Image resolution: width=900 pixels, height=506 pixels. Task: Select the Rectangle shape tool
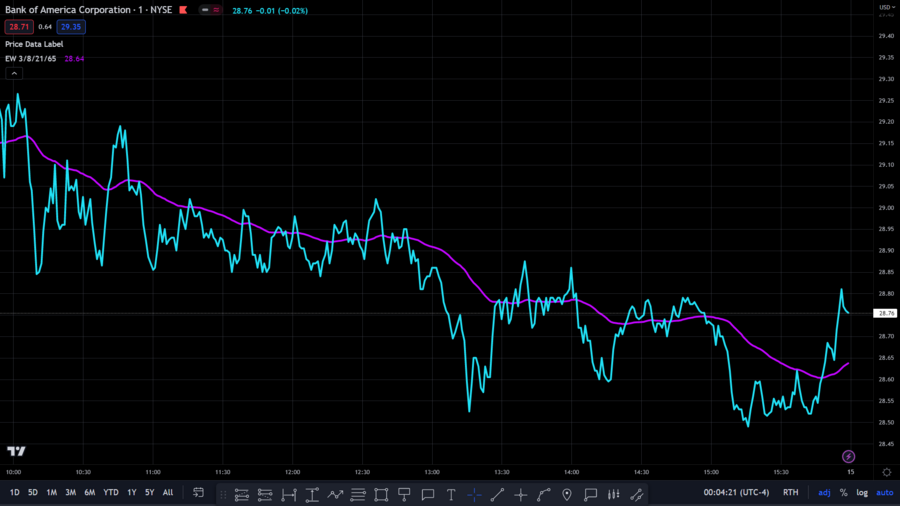(381, 495)
